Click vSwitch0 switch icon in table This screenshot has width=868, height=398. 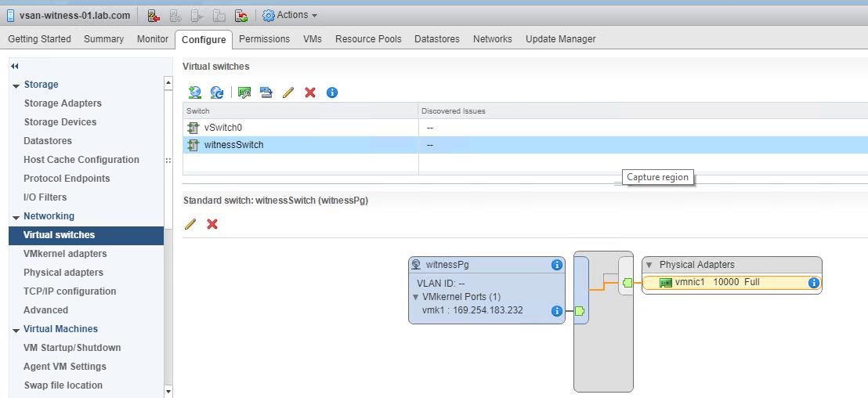click(193, 128)
